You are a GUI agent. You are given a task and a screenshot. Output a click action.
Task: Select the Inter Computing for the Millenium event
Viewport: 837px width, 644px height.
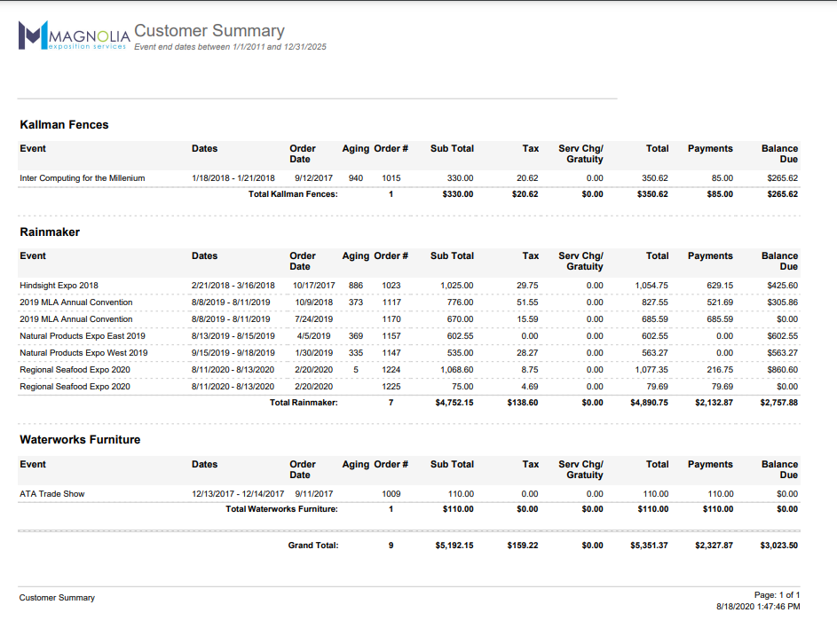tap(83, 177)
